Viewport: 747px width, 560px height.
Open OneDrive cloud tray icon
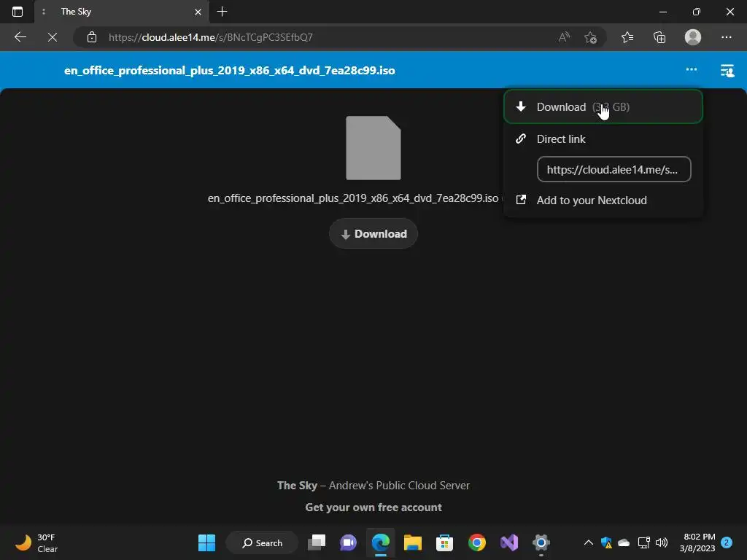(x=624, y=542)
